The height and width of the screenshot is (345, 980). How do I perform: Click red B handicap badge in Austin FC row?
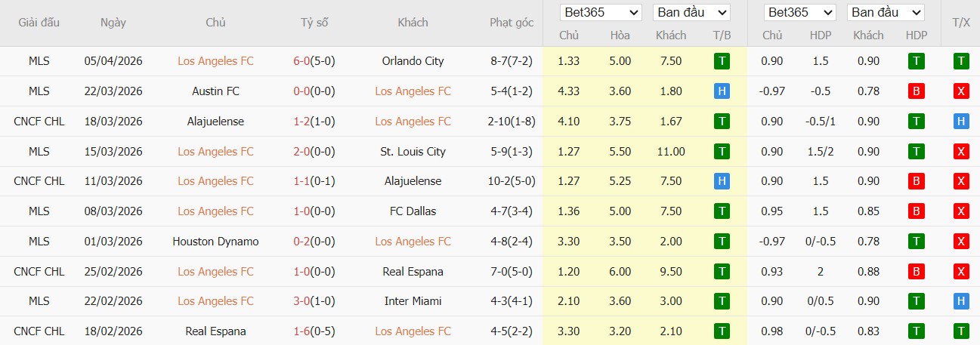click(x=916, y=91)
